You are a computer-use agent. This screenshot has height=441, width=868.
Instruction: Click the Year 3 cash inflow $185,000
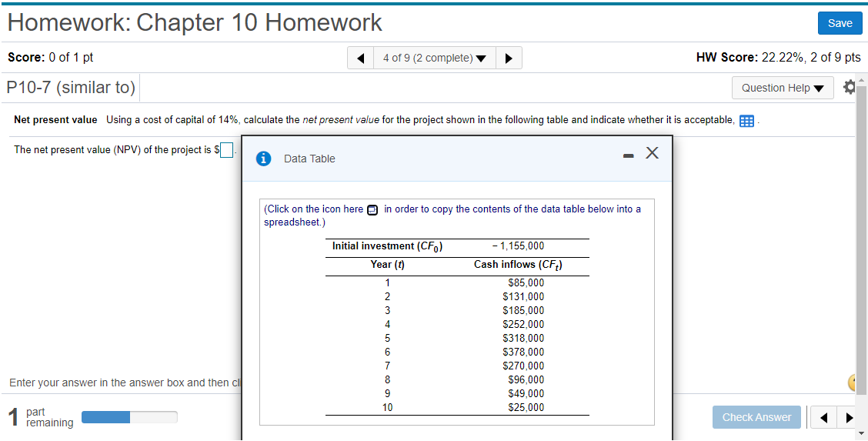pos(523,310)
